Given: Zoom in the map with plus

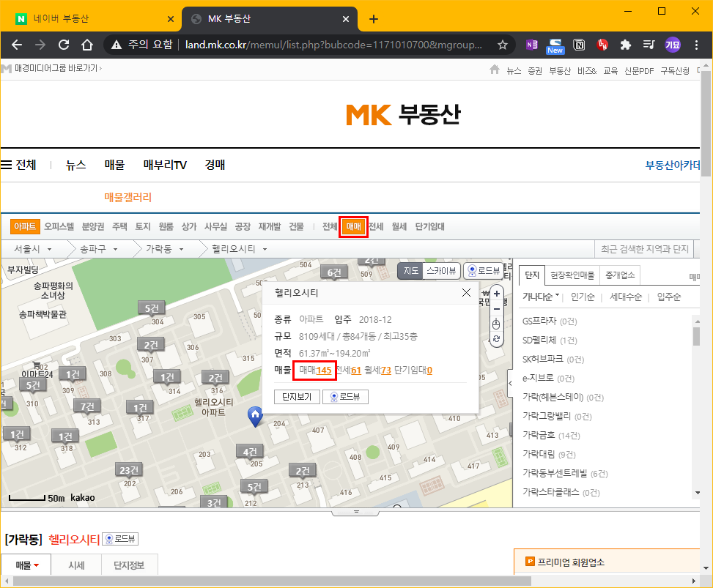Looking at the screenshot, I should 497,294.
